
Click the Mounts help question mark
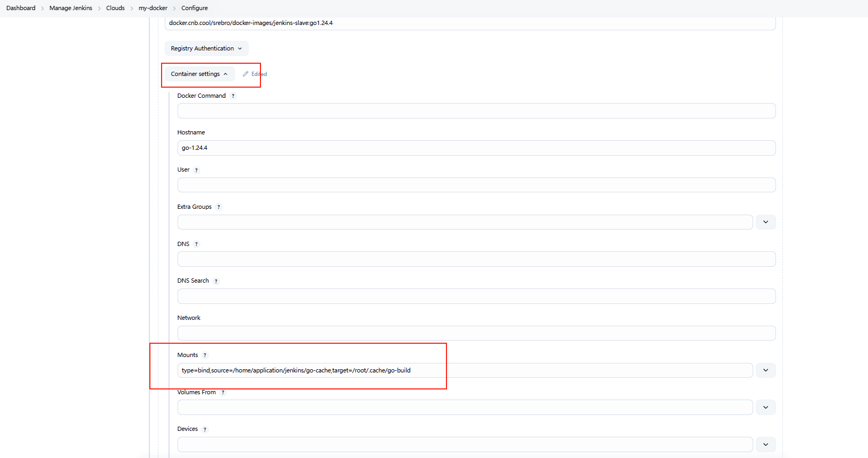[x=205, y=355]
